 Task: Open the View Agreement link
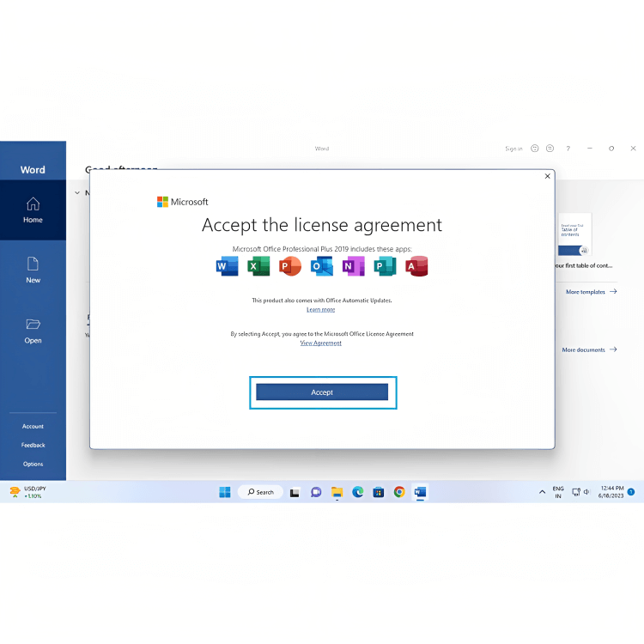(321, 343)
